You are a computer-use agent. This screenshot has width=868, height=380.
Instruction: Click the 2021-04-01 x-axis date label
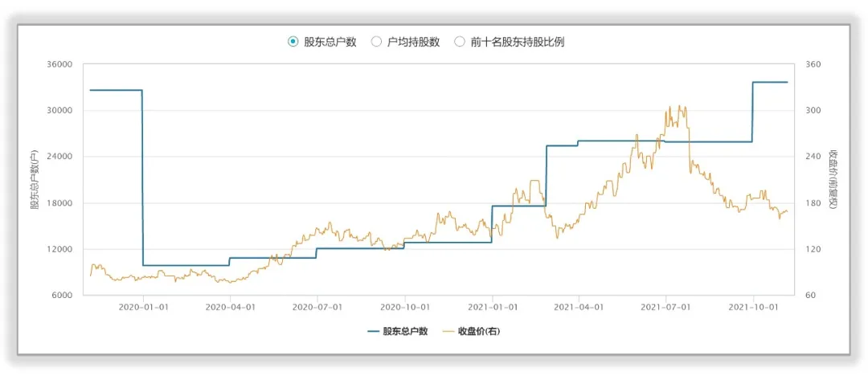point(578,306)
